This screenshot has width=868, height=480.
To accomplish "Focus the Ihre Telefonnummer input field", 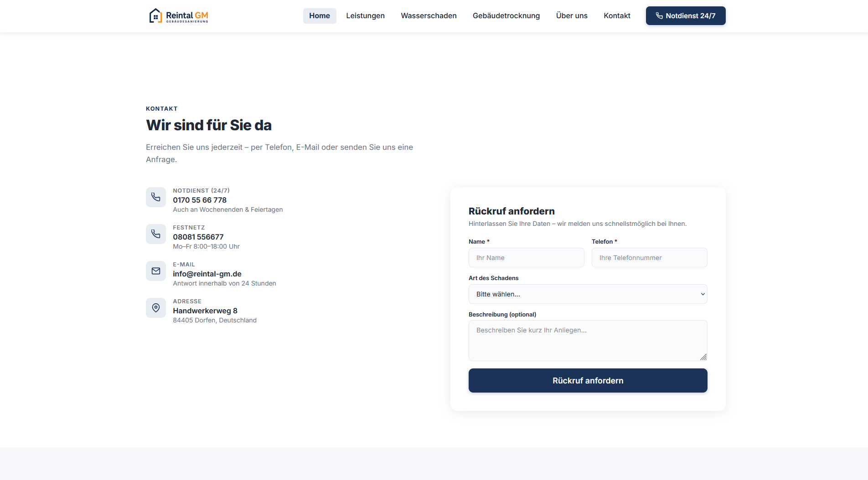I will 650,258.
